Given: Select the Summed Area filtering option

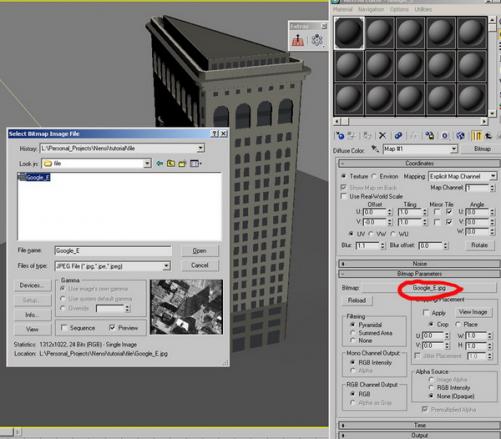Looking at the screenshot, I should (x=353, y=333).
